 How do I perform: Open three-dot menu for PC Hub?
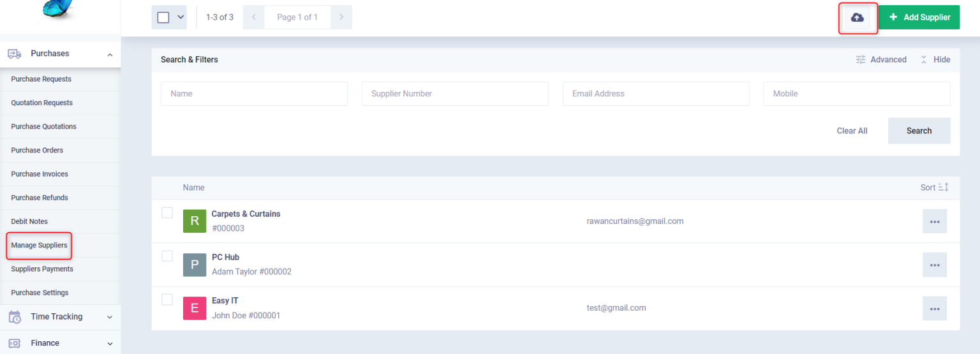934,265
